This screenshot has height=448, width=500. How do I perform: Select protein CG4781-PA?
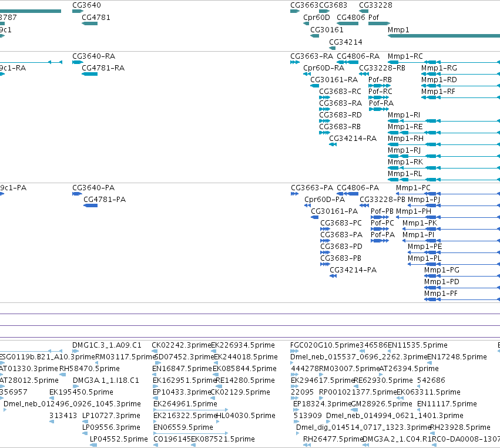105,200
